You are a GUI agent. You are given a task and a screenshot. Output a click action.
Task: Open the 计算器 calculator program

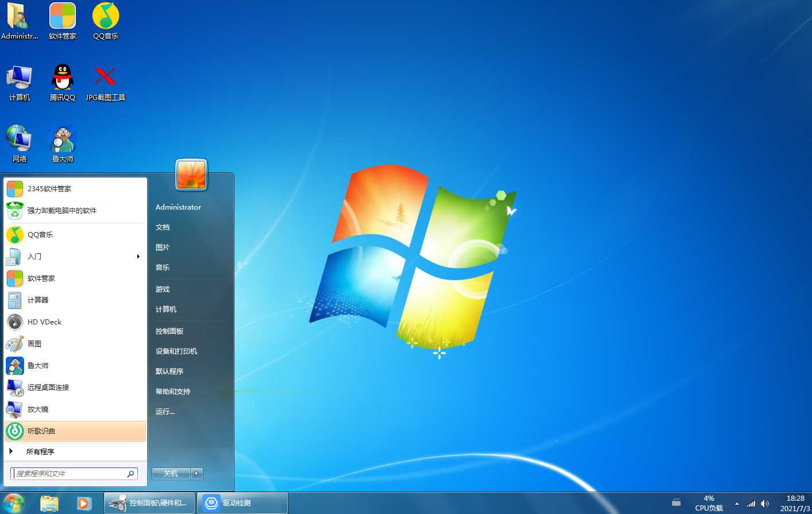[x=75, y=300]
